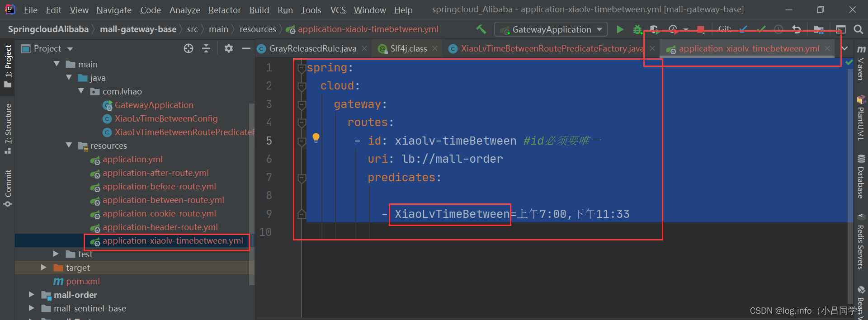This screenshot has width=868, height=320.
Task: Show hidden editor tabs chevron
Action: click(x=844, y=48)
